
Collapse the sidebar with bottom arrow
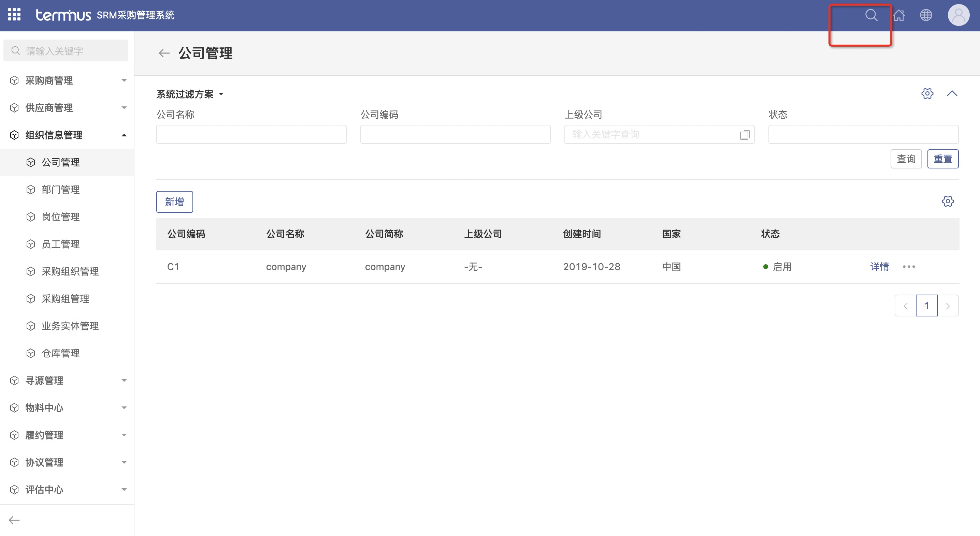tap(14, 520)
